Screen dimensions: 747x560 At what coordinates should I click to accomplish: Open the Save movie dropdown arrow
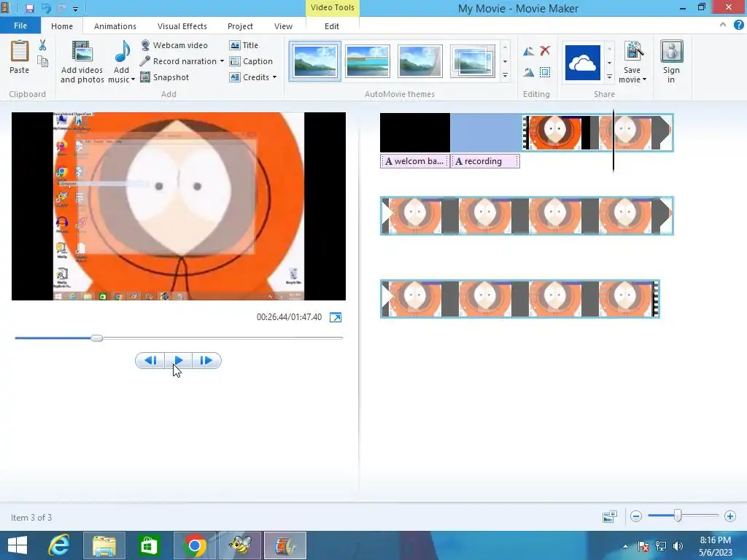coord(645,79)
